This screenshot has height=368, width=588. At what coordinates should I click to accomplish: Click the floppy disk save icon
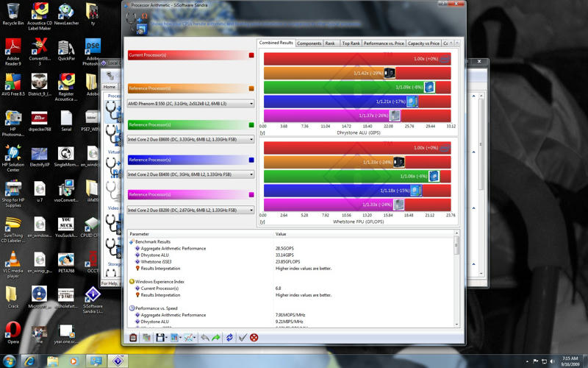pos(160,338)
